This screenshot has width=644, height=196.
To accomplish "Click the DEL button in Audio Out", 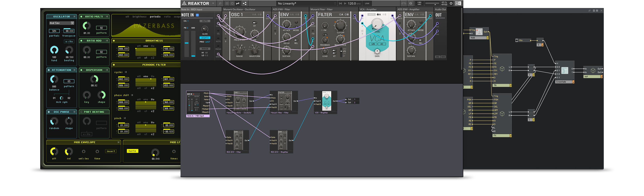I will click(438, 57).
